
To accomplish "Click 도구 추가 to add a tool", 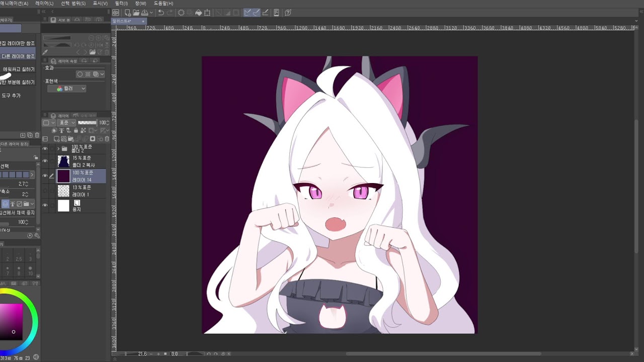I will click(x=11, y=95).
